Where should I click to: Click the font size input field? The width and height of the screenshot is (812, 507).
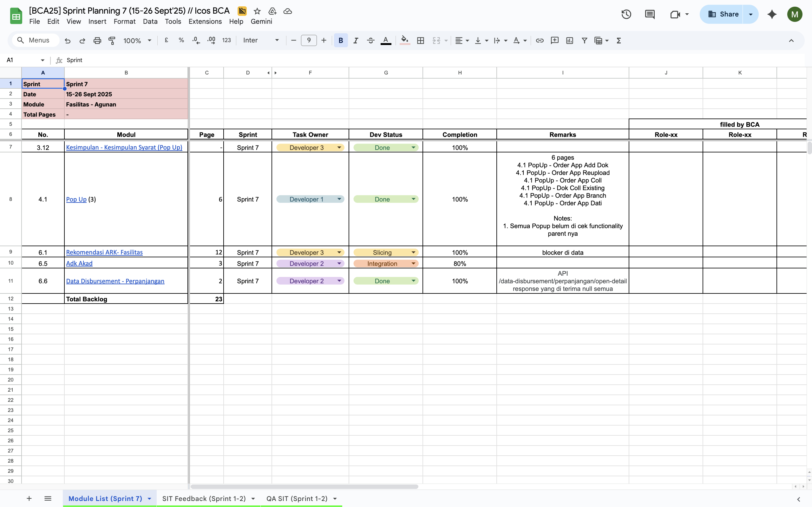pyautogui.click(x=308, y=41)
